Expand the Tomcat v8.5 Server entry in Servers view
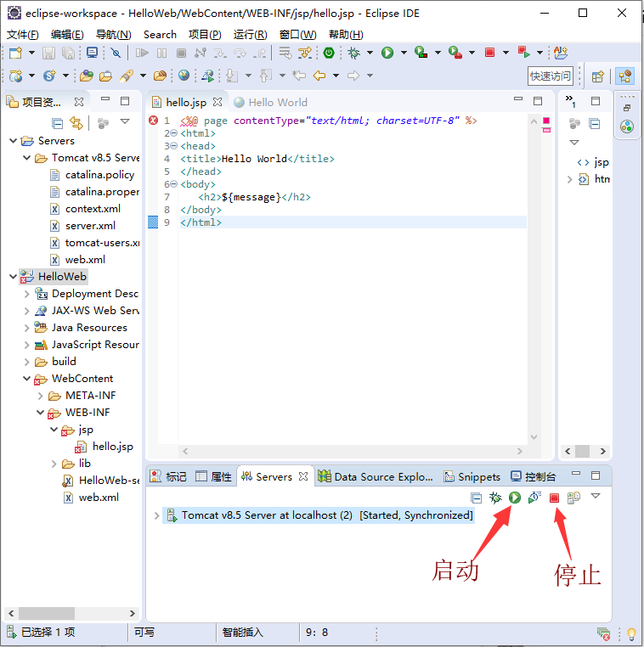Viewport: 644px width, 647px height. (156, 515)
